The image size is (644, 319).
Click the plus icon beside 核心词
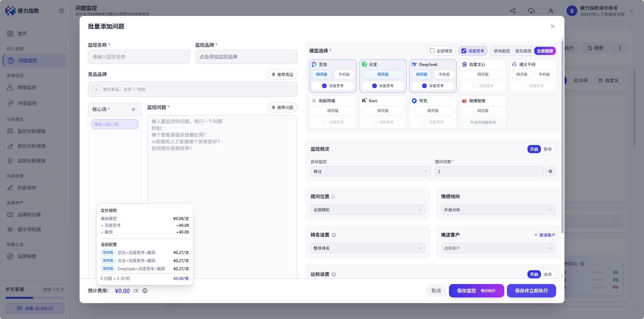tap(133, 109)
